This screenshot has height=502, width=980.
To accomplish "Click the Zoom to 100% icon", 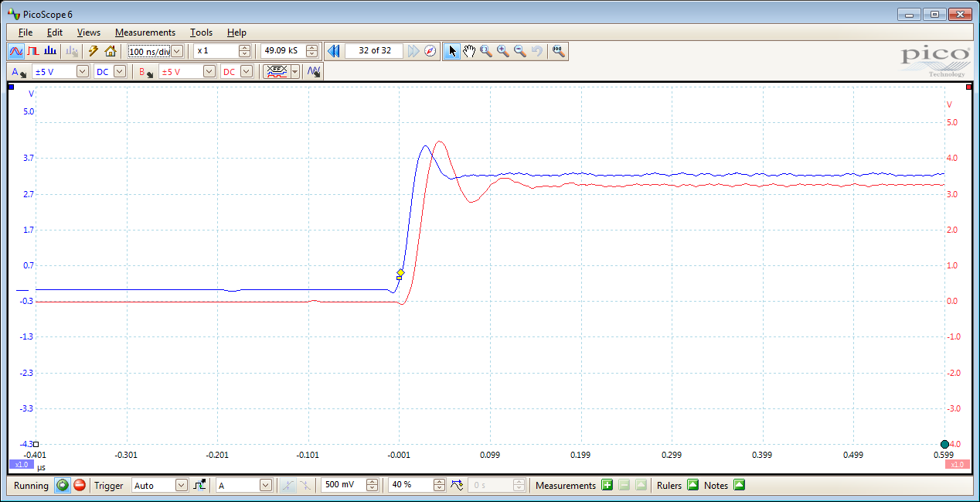I will tap(558, 50).
